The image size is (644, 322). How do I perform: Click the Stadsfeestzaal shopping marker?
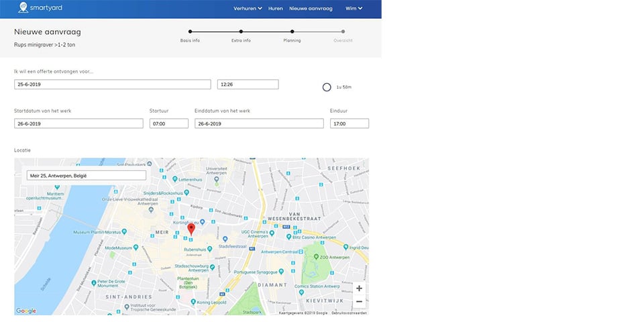tap(225, 239)
